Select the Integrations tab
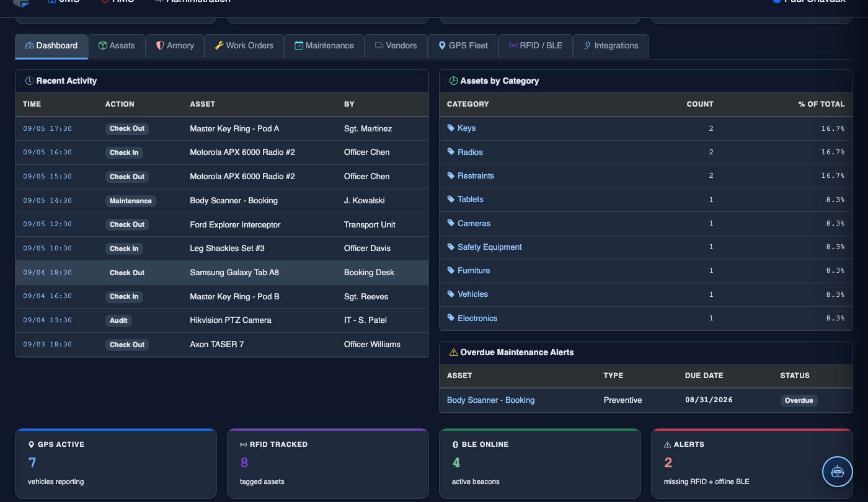868x502 pixels. click(x=611, y=46)
